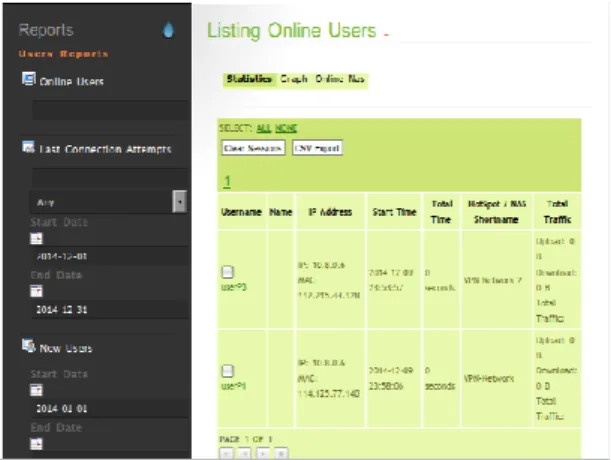Viewport: 611px width, 460px height.
Task: Switch to the Online Nas tab
Action: click(340, 79)
